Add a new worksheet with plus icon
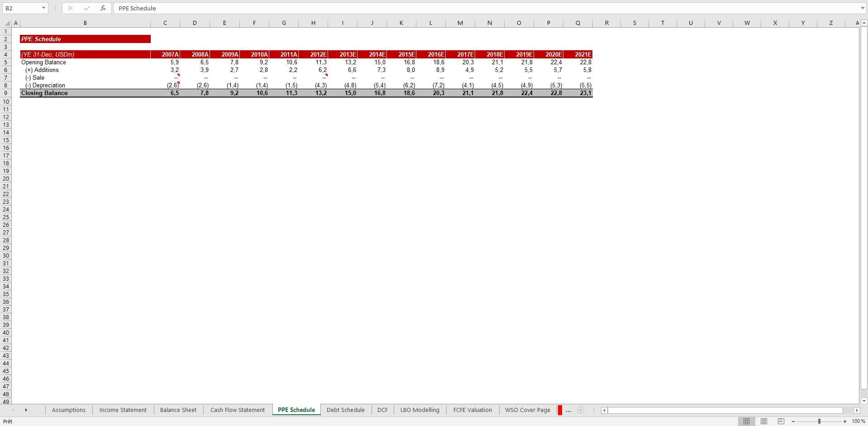This screenshot has height=426, width=868. click(581, 410)
